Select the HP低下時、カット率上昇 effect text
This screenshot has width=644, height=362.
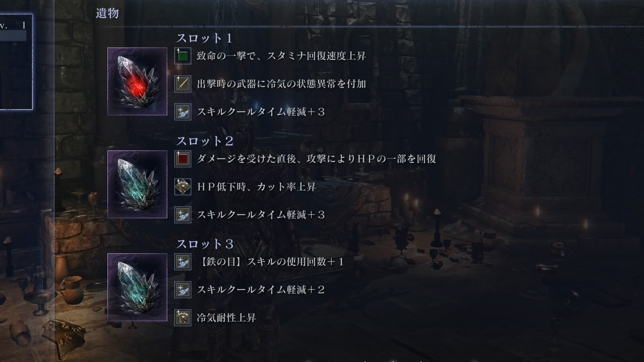click(256, 187)
